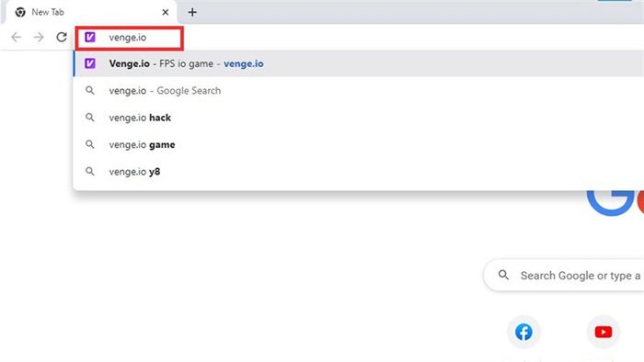The height and width of the screenshot is (362, 644).
Task: Click magnifier icon in Google search box
Action: click(x=503, y=275)
